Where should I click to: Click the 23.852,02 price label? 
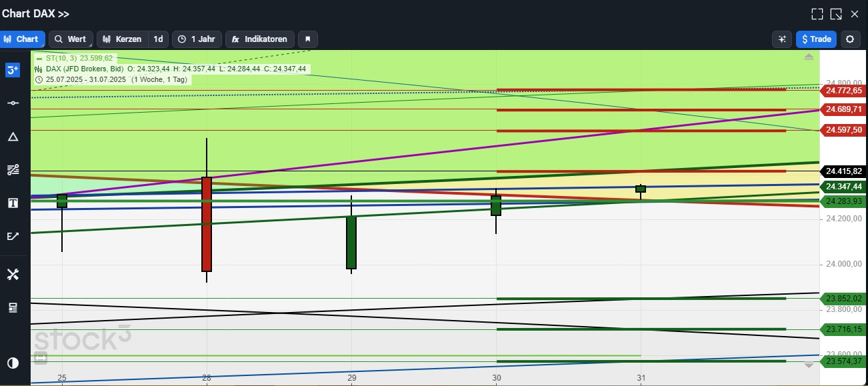point(843,299)
